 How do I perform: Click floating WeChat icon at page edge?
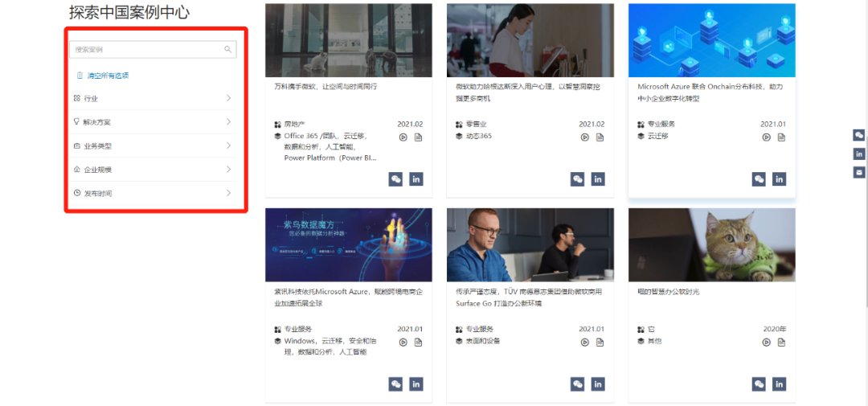(x=858, y=134)
